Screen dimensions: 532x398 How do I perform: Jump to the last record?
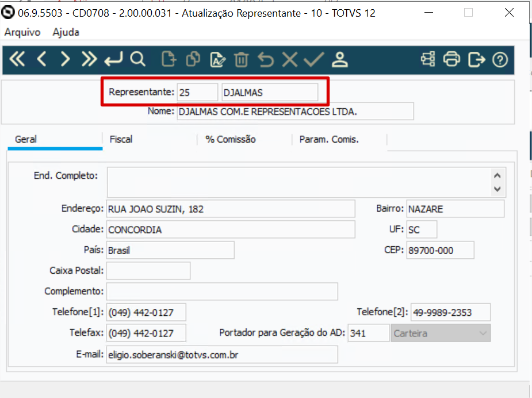89,59
